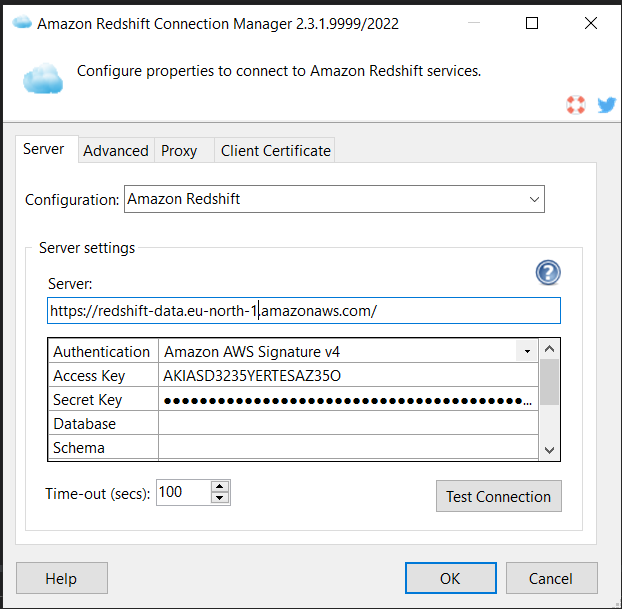Click the OK button
622x609 pixels.
point(451,578)
